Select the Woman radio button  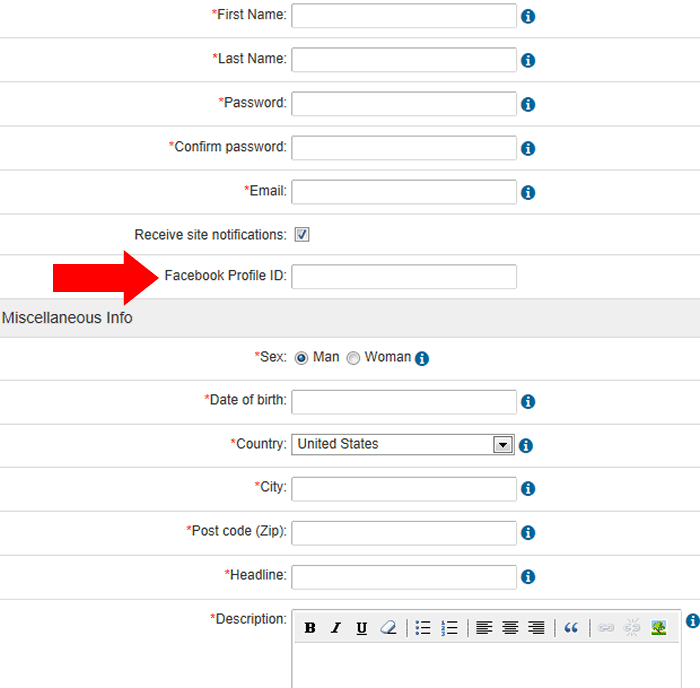pyautogui.click(x=353, y=358)
